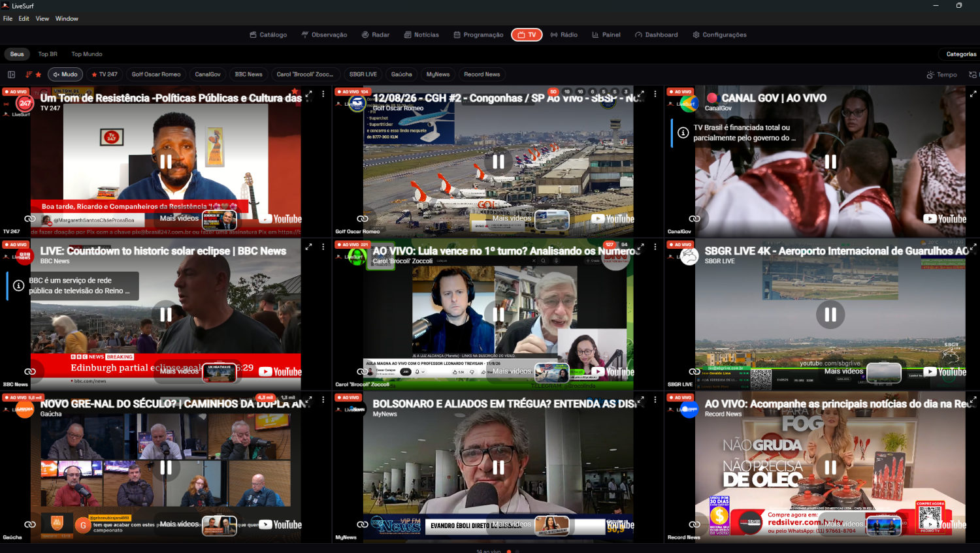Toggle the sidebar panel icon in filter bar
980x553 pixels.
pyautogui.click(x=11, y=74)
